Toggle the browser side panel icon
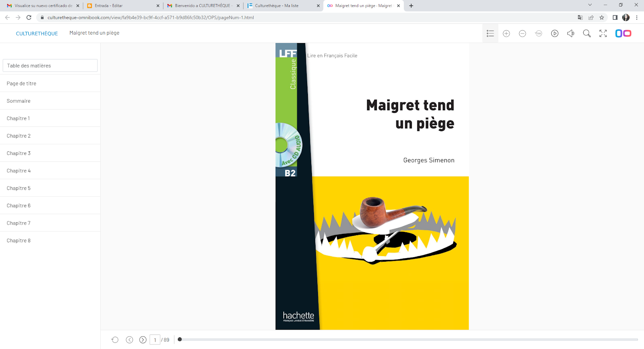 coord(615,17)
